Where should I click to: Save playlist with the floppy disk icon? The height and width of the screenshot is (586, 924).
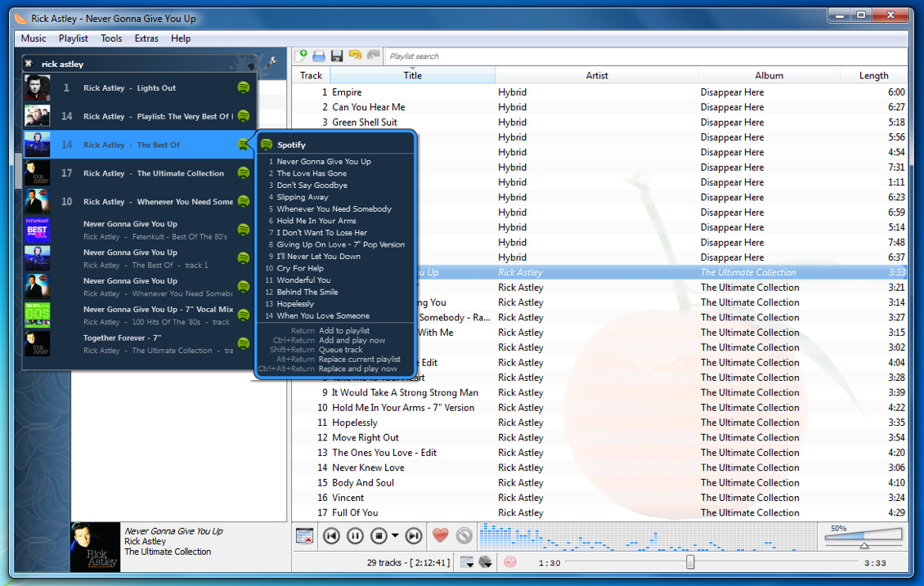(x=337, y=56)
